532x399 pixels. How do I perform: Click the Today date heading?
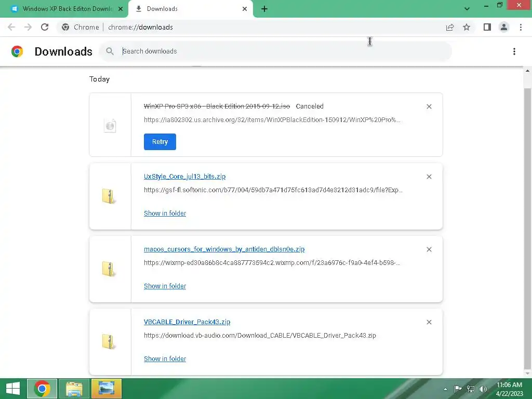coord(99,79)
